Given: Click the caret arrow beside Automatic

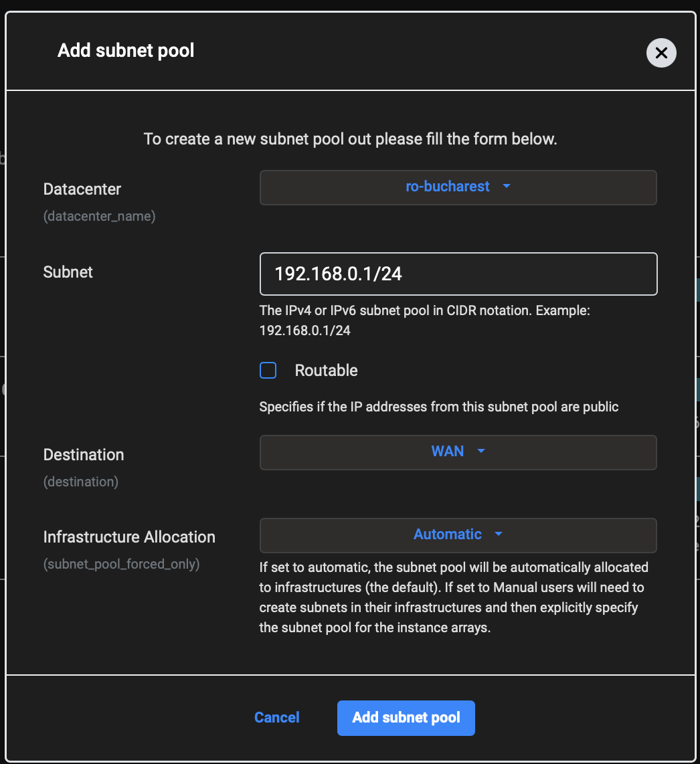Looking at the screenshot, I should [x=498, y=534].
